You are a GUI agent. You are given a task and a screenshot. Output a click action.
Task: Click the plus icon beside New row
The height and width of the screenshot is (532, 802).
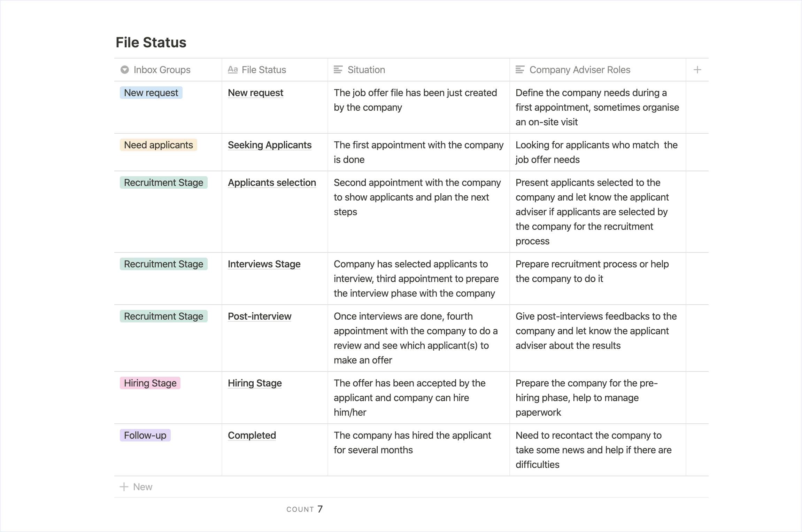point(124,487)
